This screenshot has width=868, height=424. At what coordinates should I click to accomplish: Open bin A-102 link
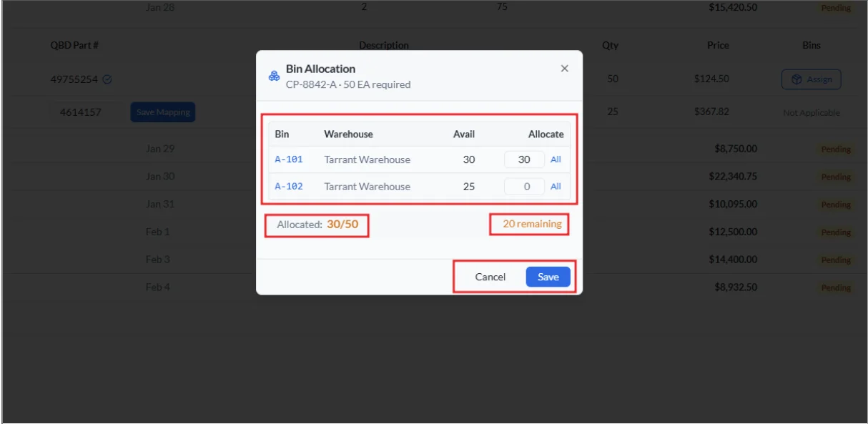click(x=289, y=187)
